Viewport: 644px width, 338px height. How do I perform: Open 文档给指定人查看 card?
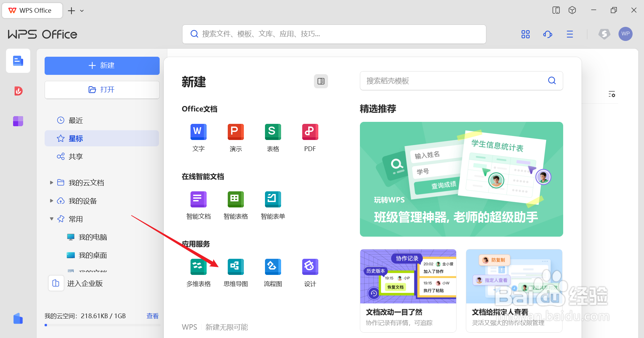(x=514, y=291)
